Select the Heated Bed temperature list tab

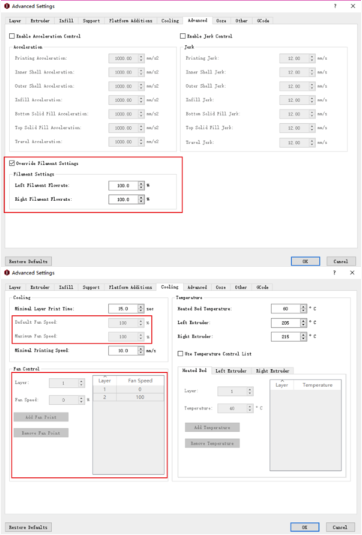(x=194, y=371)
